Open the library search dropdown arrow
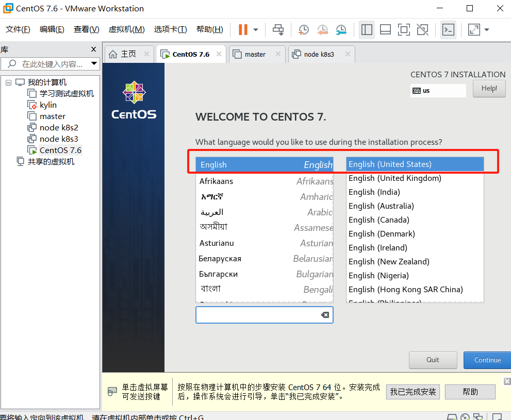Screen dimensions: 511x420 94,63
